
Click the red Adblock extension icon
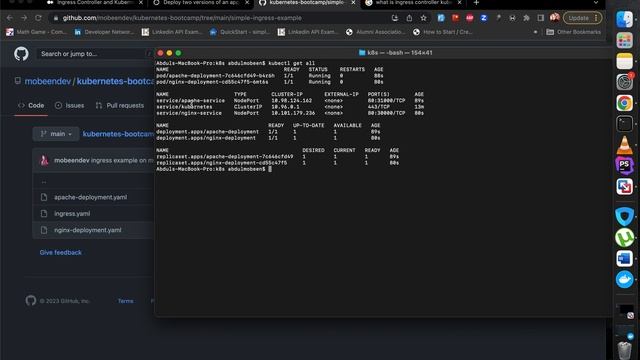(x=469, y=18)
